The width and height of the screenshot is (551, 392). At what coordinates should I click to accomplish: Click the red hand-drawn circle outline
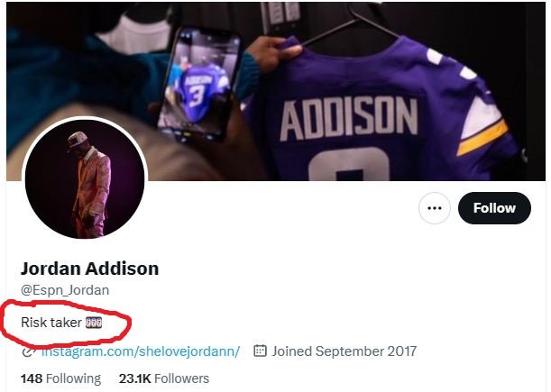tap(66, 322)
